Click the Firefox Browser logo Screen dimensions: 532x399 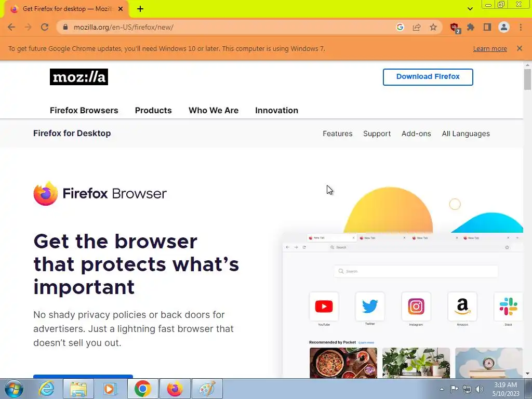click(x=100, y=193)
